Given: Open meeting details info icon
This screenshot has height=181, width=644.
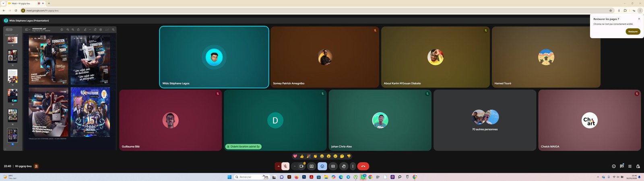Looking at the screenshot, I should tap(614, 166).
